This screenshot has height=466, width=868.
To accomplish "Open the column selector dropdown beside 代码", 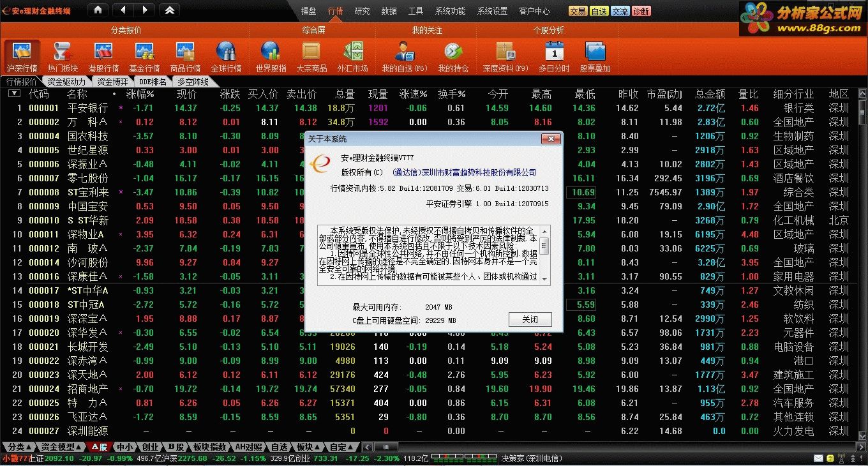I will [x=14, y=94].
